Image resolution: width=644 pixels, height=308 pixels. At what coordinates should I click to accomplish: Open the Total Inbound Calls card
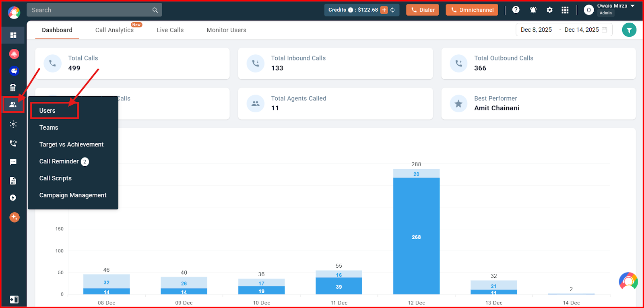click(x=335, y=64)
